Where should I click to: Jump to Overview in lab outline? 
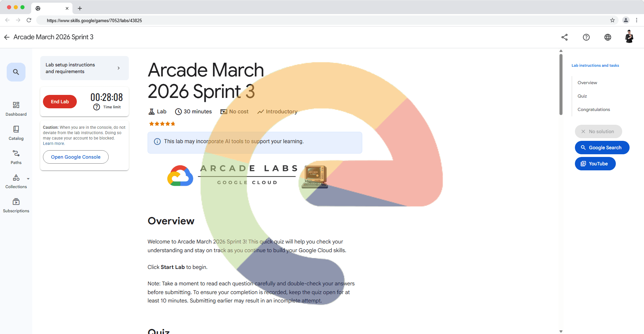pyautogui.click(x=587, y=83)
